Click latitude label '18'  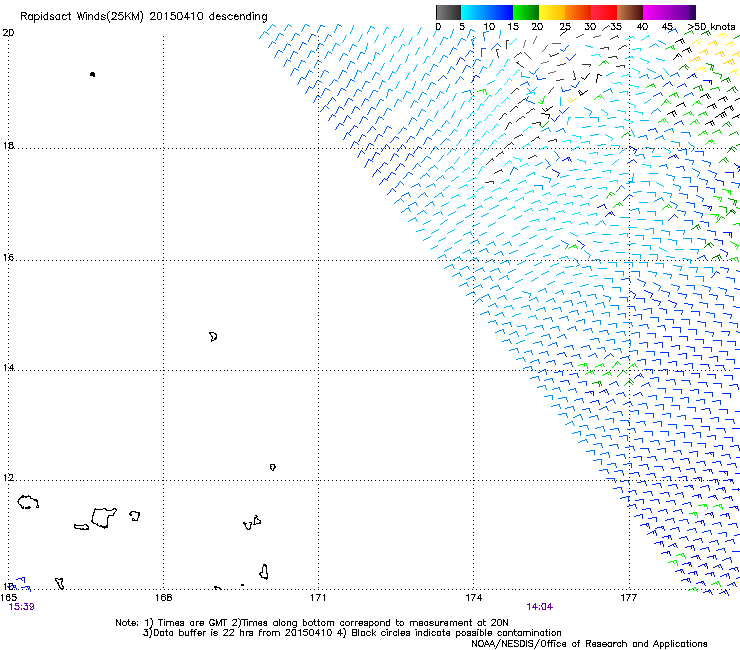pyautogui.click(x=8, y=145)
